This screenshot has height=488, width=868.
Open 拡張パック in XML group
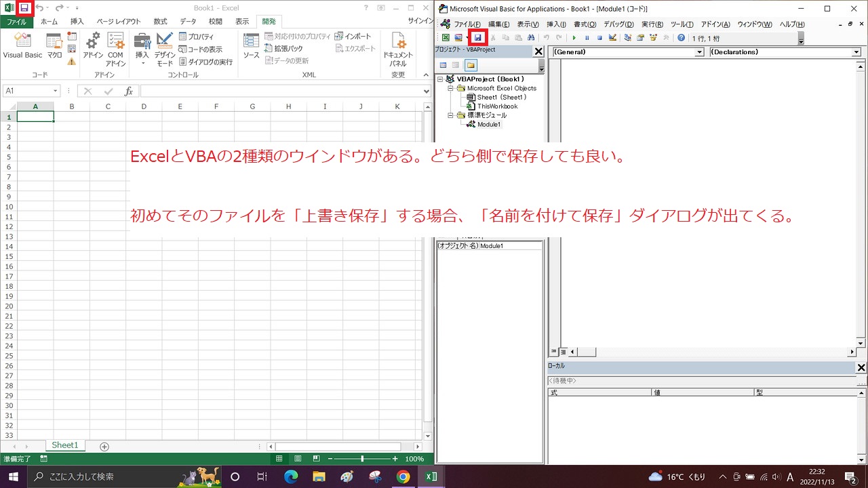click(x=284, y=49)
